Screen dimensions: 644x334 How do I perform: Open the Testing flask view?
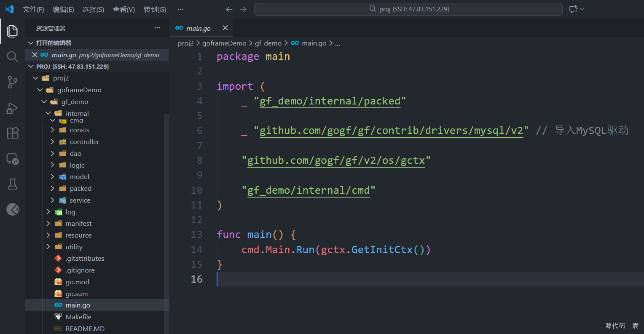click(13, 184)
